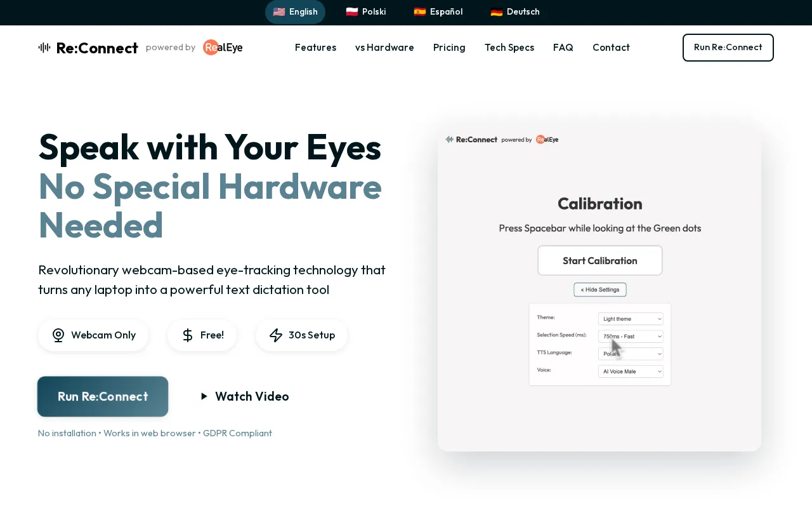Screen dimensions: 812x508
Task: Go to vs Hardware section
Action: [x=384, y=48]
